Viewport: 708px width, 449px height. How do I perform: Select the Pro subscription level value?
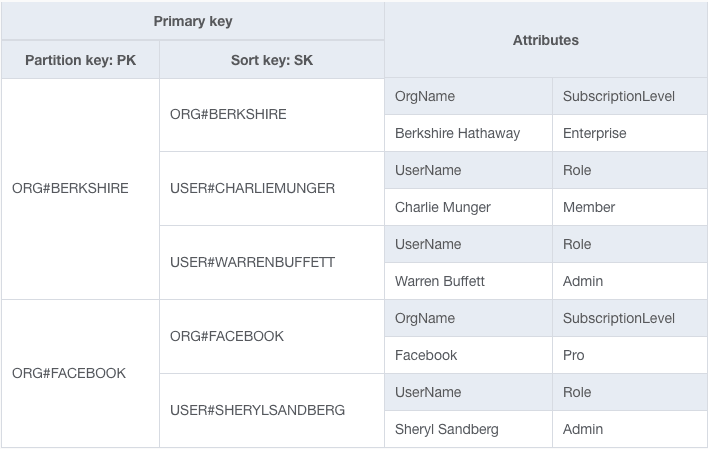tap(574, 355)
